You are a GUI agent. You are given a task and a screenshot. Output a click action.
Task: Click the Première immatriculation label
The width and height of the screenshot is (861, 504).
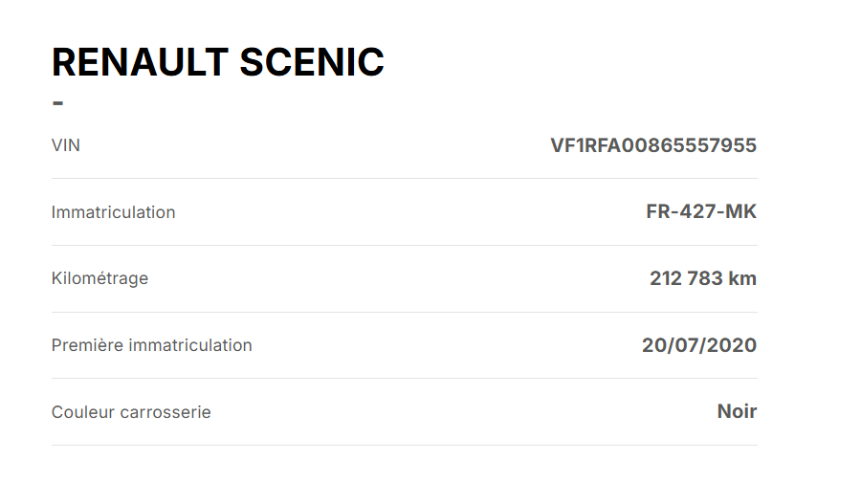click(x=151, y=345)
